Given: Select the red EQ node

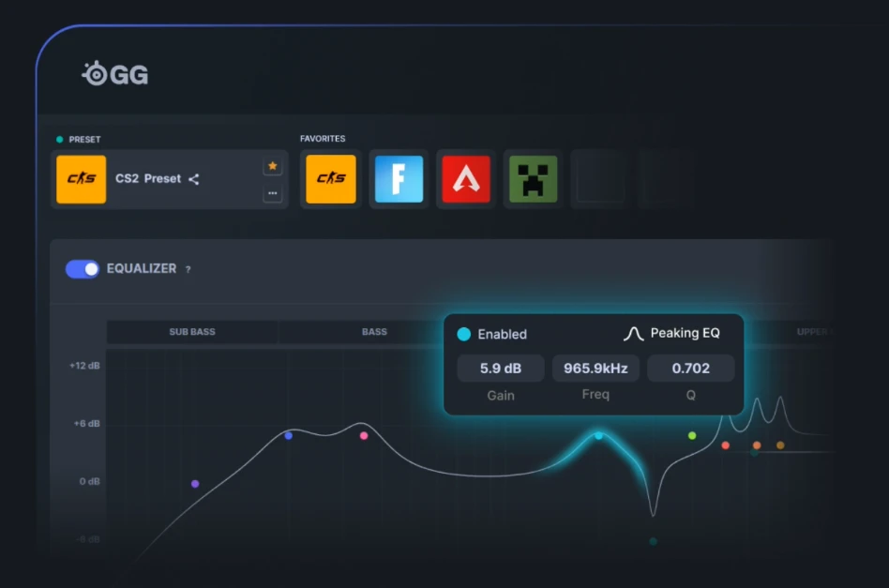Looking at the screenshot, I should (x=725, y=445).
